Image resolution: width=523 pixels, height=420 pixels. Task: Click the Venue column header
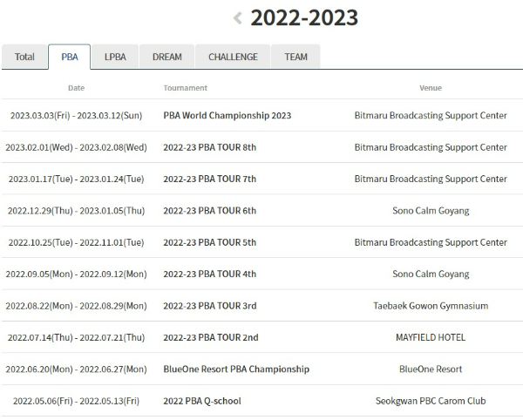point(431,88)
